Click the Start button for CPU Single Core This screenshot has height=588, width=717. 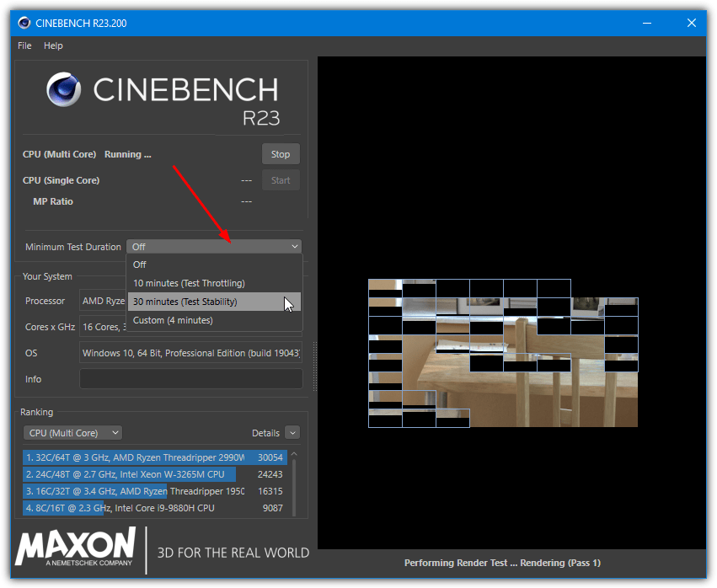[x=281, y=180]
